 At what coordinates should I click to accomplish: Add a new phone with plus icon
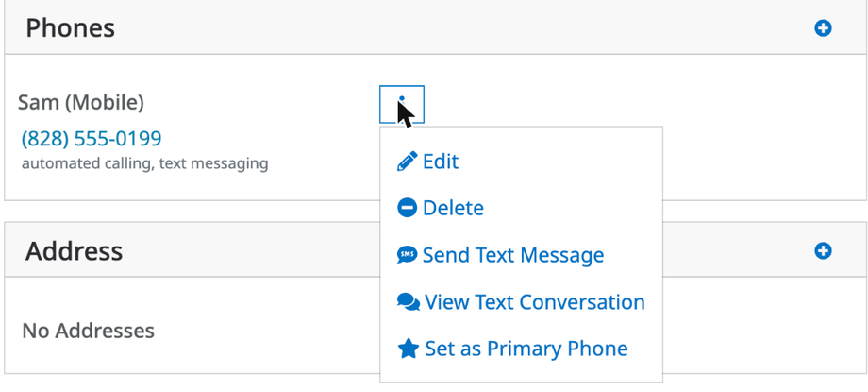pos(823,28)
